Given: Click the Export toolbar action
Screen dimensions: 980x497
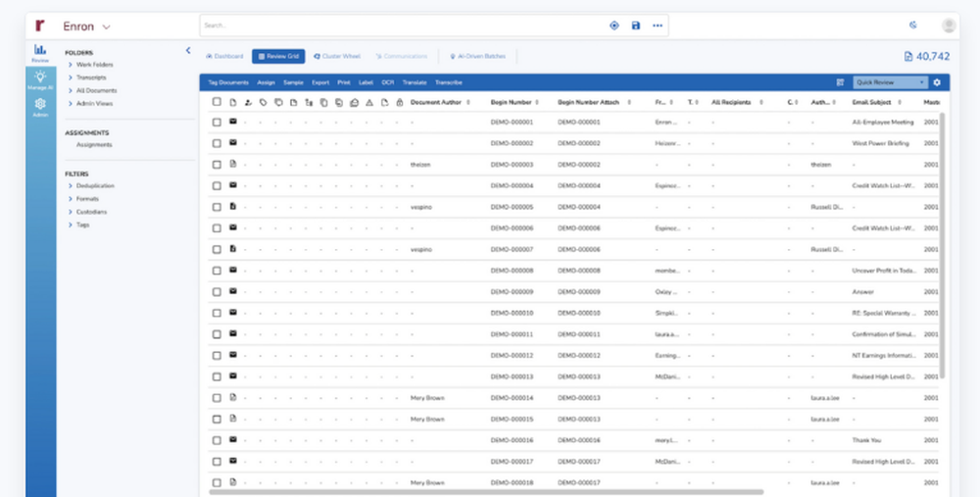Looking at the screenshot, I should point(320,82).
